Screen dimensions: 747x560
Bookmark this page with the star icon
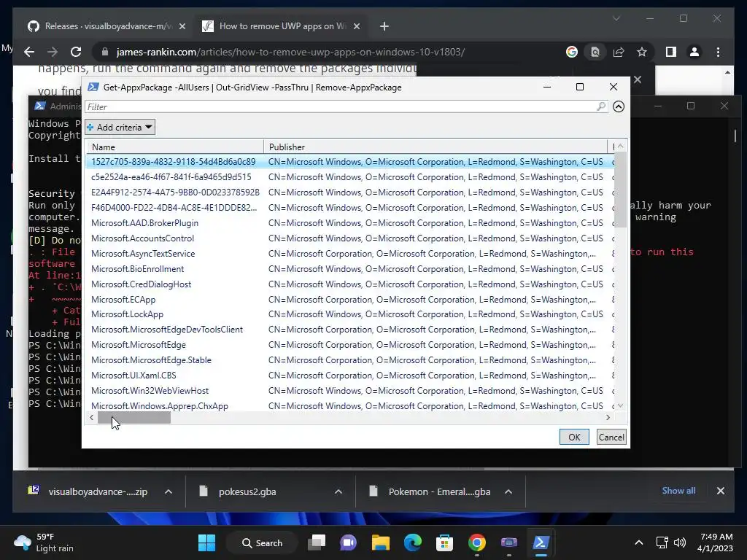click(642, 52)
